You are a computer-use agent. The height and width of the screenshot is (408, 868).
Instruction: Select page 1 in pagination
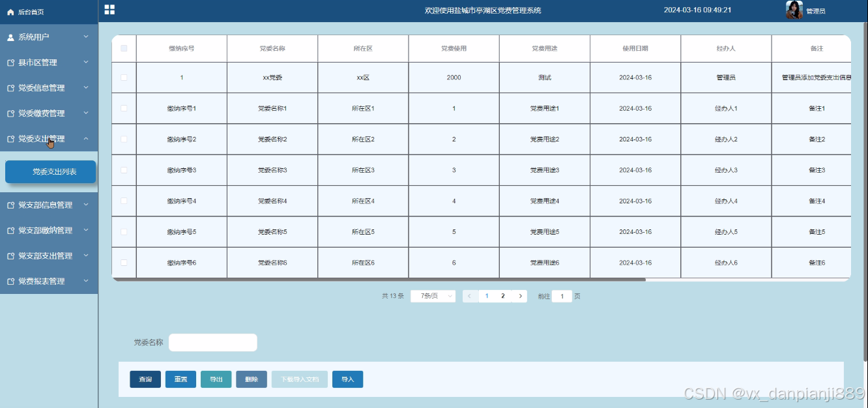pos(487,296)
